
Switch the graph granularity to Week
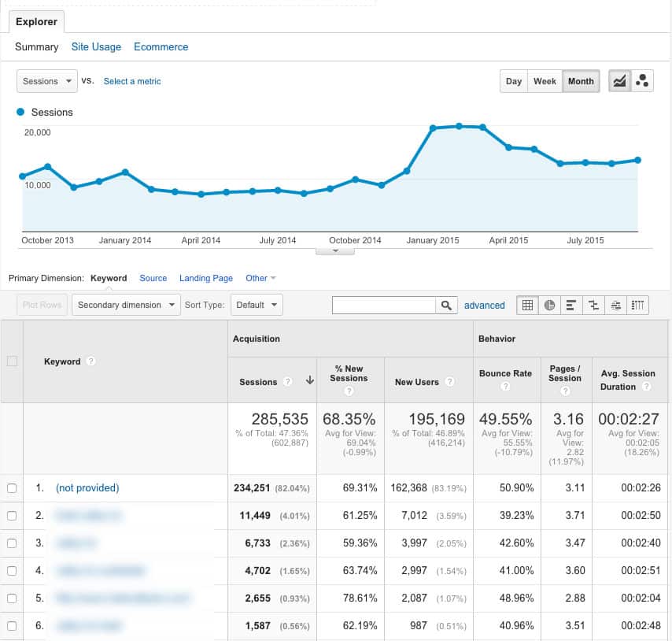tap(545, 80)
